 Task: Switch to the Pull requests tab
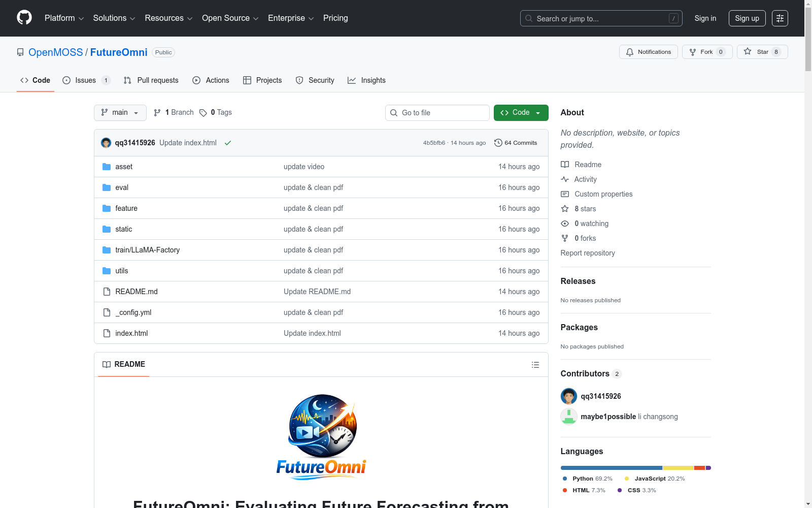(151, 80)
